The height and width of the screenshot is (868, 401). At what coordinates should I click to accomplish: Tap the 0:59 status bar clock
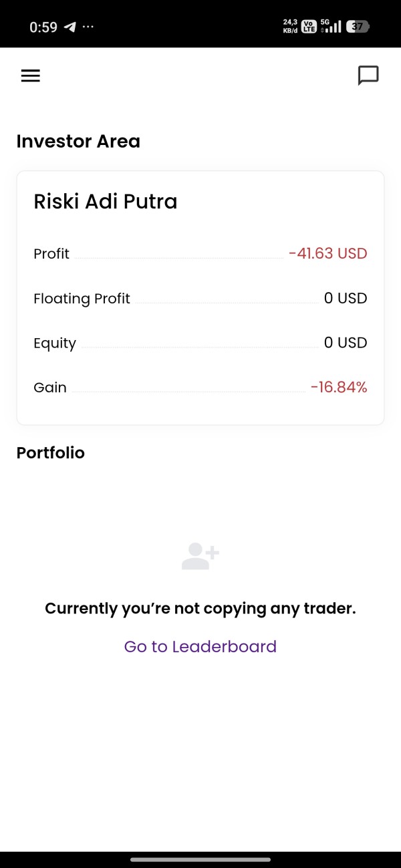(43, 27)
